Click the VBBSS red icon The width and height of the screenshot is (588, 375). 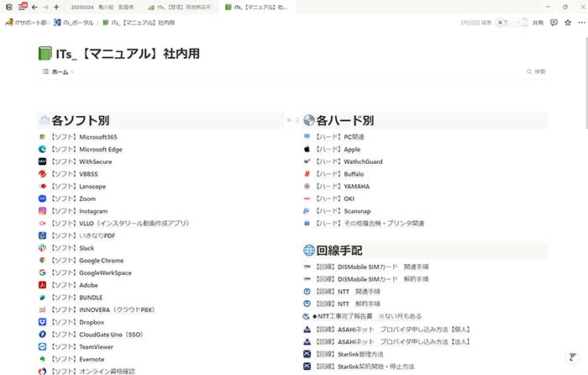[x=42, y=174]
